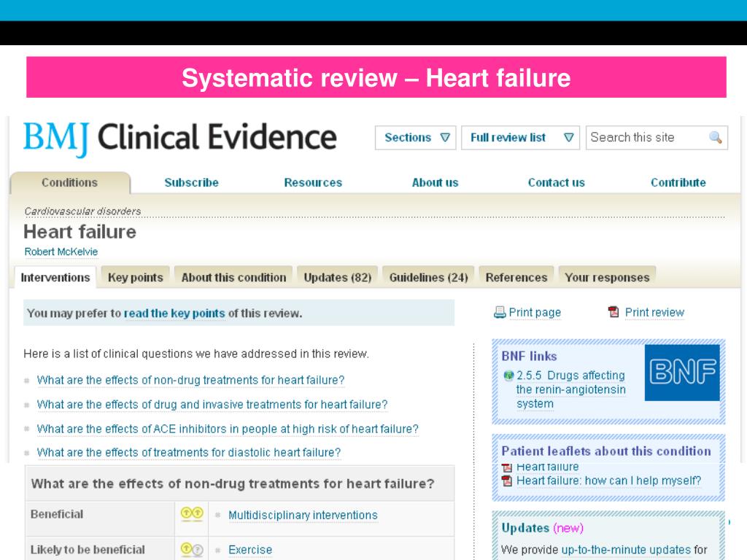747x560 pixels.
Task: Click the Cardiovascular disorders breadcrumb text
Action: (x=82, y=211)
